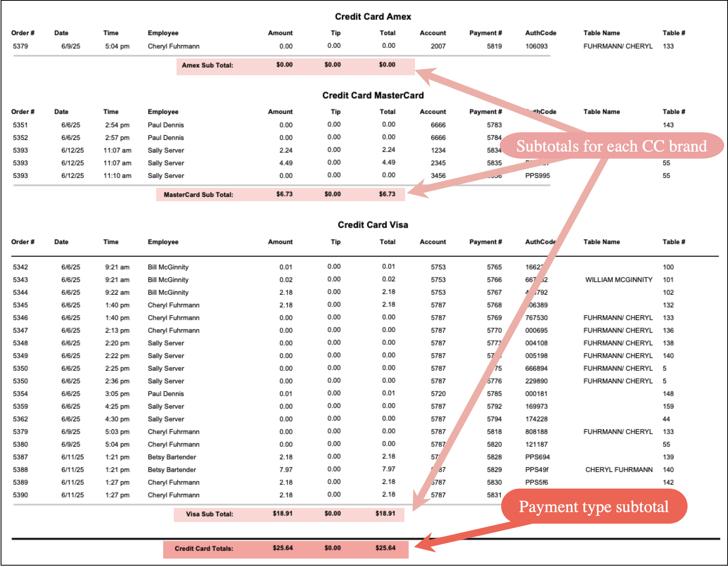Click the Visa table's Order # column header
728x567 pixels.
[x=23, y=242]
